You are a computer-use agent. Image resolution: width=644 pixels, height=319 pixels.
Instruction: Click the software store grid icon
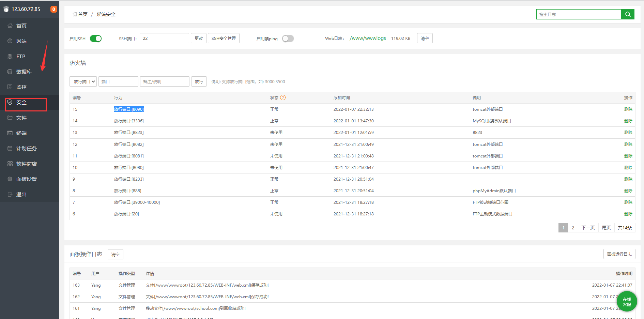(x=10, y=164)
